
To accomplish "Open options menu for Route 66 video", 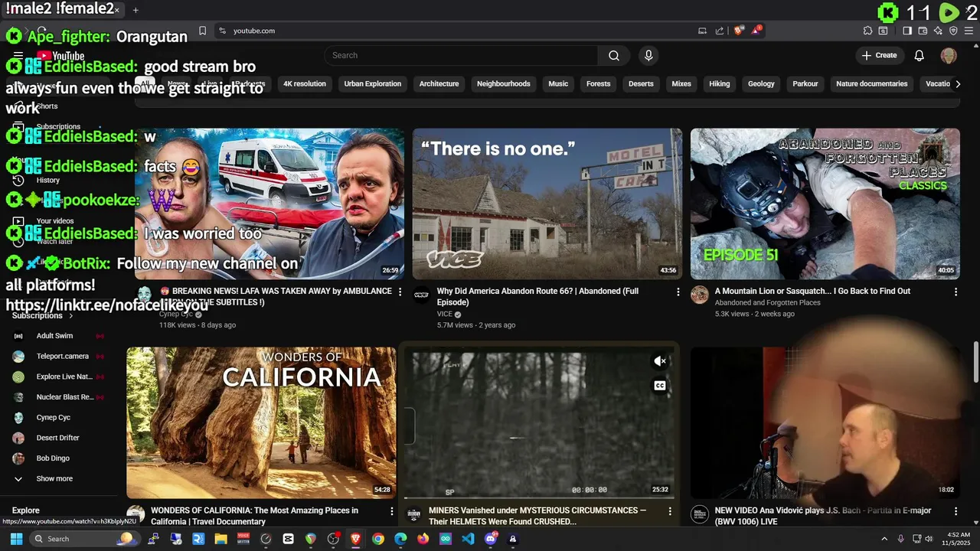I will 678,292.
